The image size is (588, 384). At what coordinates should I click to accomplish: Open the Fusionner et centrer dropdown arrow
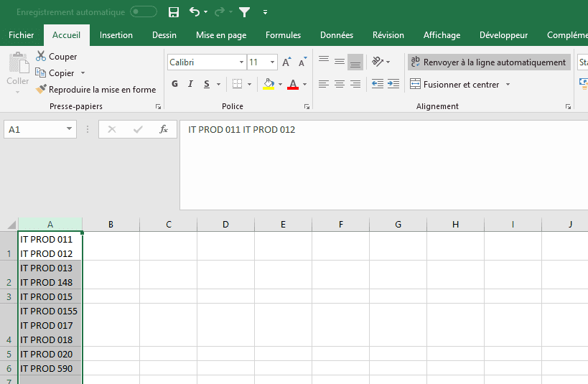coord(508,85)
